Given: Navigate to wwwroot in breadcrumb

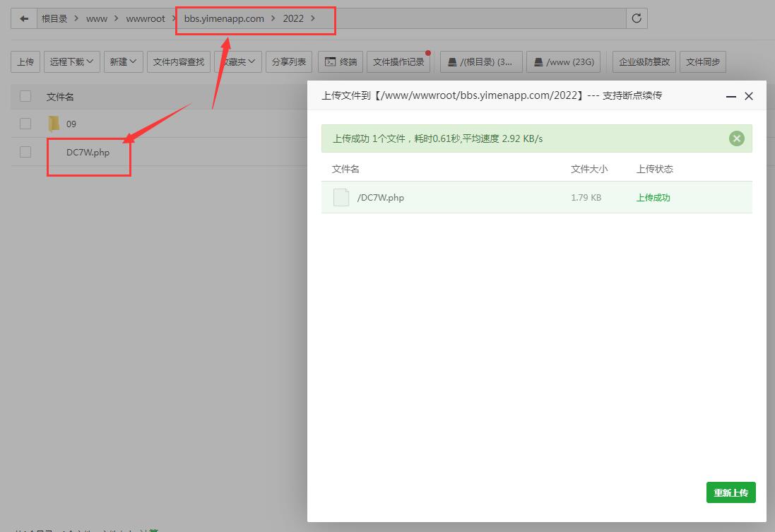Looking at the screenshot, I should tap(146, 19).
